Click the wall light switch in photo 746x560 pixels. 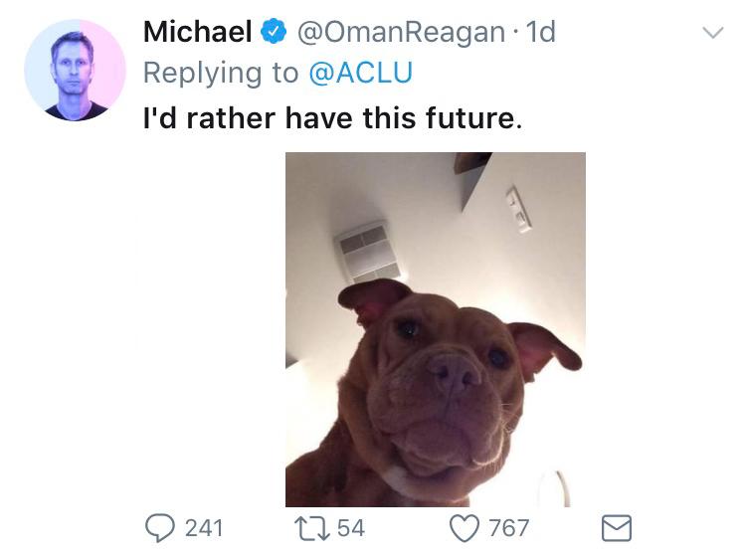click(x=518, y=208)
